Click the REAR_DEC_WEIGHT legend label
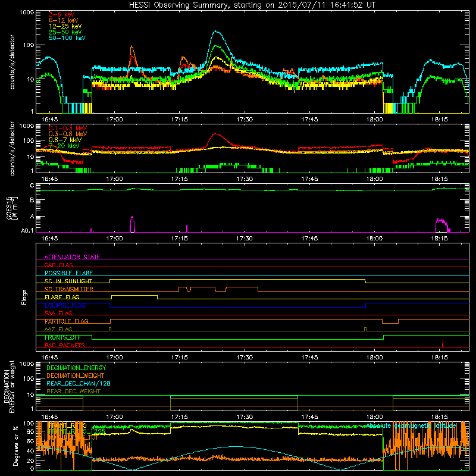Image resolution: width=476 pixels, height=476 pixels. coord(73,392)
